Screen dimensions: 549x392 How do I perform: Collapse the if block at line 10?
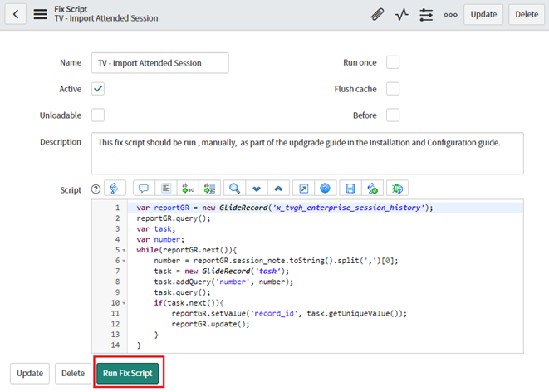pos(124,303)
